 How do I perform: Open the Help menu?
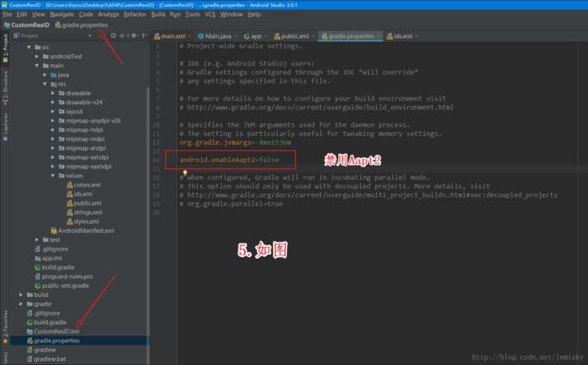254,14
